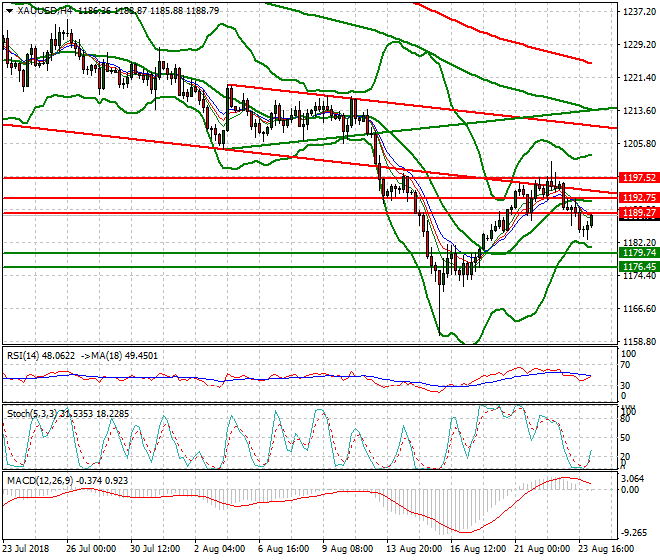Click the 2 Aug 04:00 date label
Screen dimensions: 660x560
pos(219,549)
